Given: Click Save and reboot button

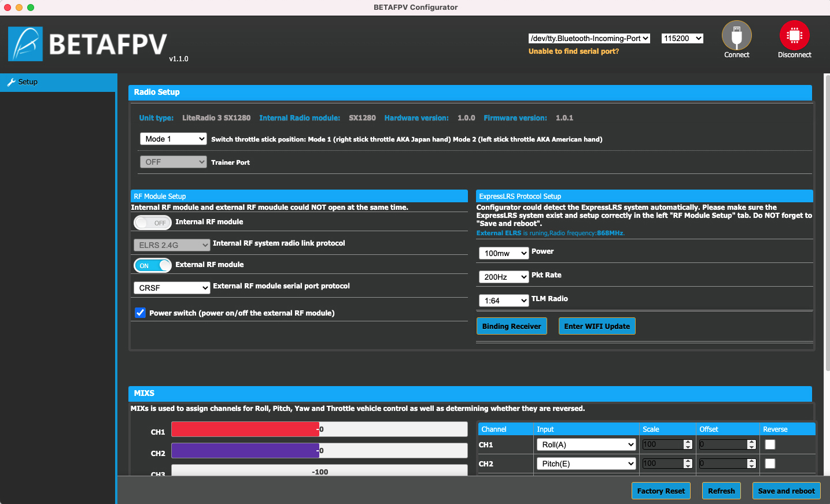Looking at the screenshot, I should point(786,491).
